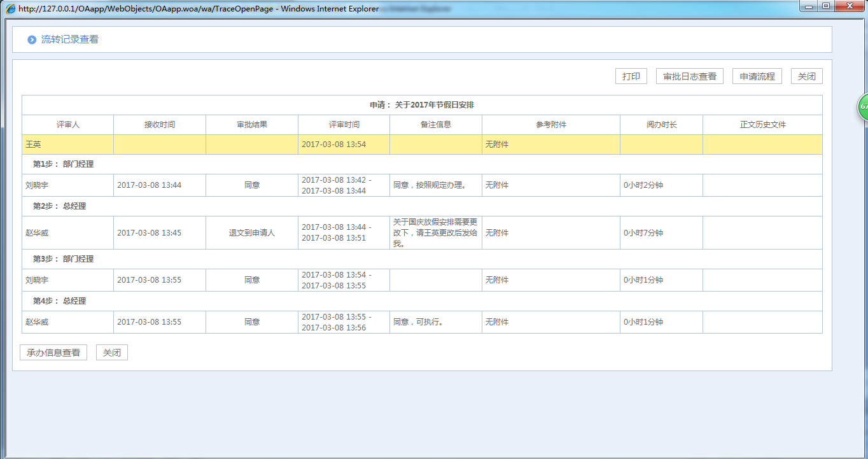Click the bottom 关闭 button next to 承办信息查看
Viewport: 868px width, 459px height.
point(112,353)
